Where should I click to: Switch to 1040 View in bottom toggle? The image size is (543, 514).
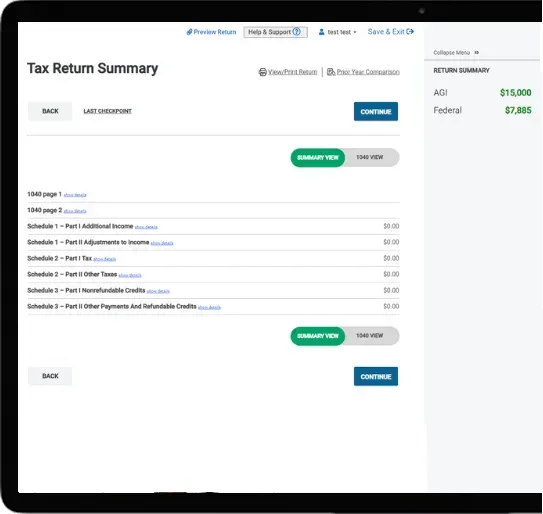click(x=370, y=336)
